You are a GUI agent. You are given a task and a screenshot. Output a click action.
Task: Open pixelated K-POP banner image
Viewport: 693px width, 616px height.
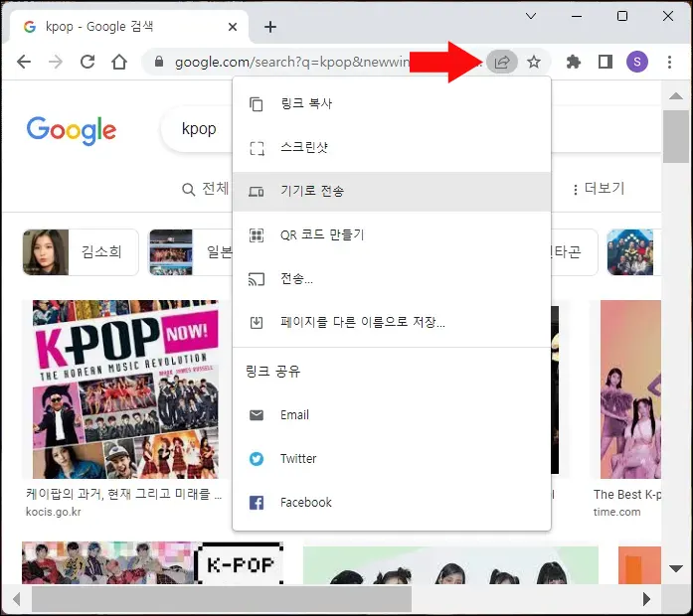152,563
